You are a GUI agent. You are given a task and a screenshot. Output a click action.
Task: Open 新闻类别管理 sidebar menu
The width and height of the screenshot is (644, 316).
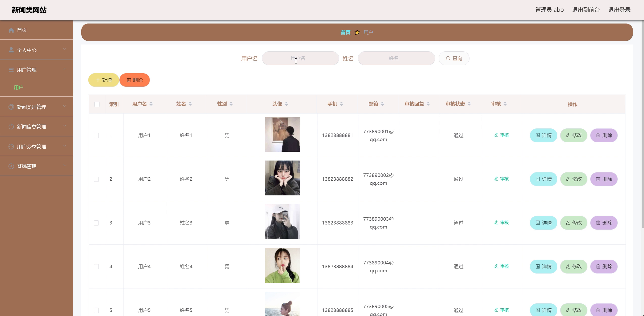tap(36, 107)
